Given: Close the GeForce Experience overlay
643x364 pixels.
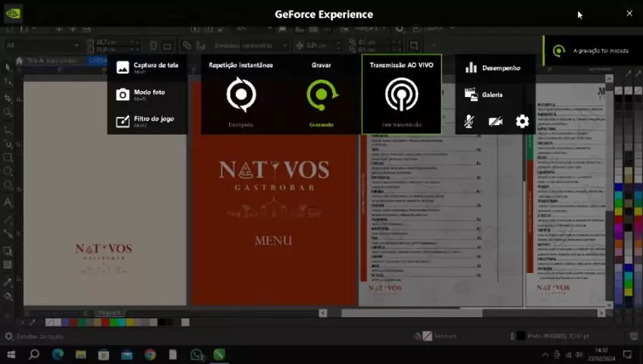Looking at the screenshot, I should pyautogui.click(x=629, y=14).
